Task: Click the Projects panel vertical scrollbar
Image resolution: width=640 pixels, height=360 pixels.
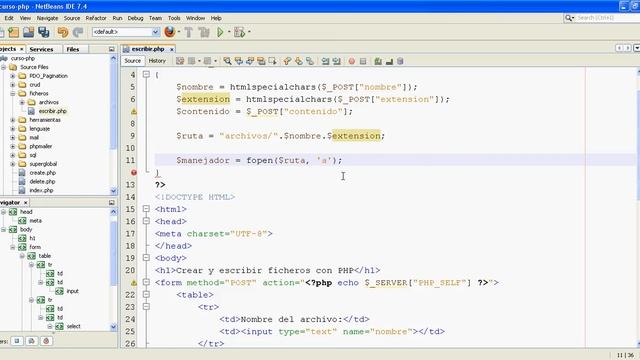Action: [113, 124]
